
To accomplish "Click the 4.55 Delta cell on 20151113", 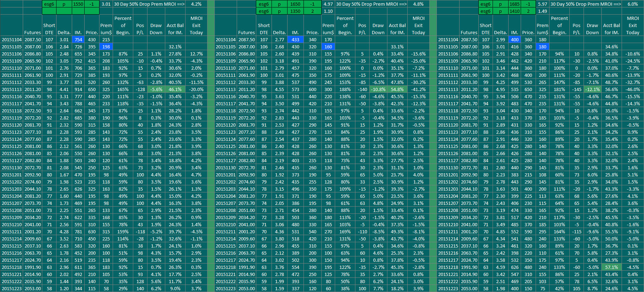I will coord(279,90).
